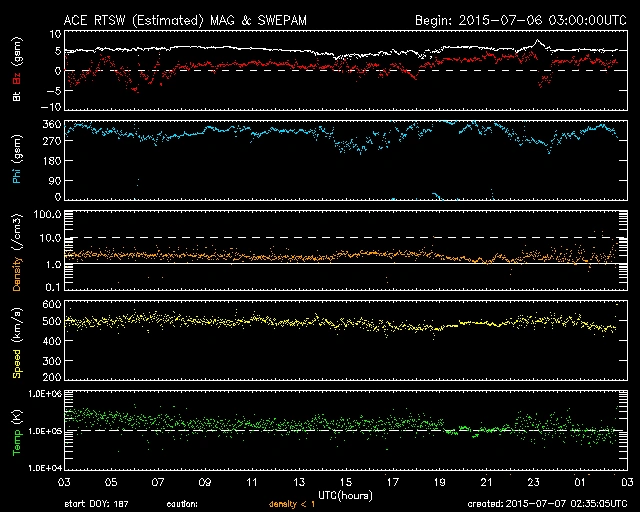This screenshot has height=512, width=640.
Task: Click the Begin date timestamp text
Action: point(517,20)
